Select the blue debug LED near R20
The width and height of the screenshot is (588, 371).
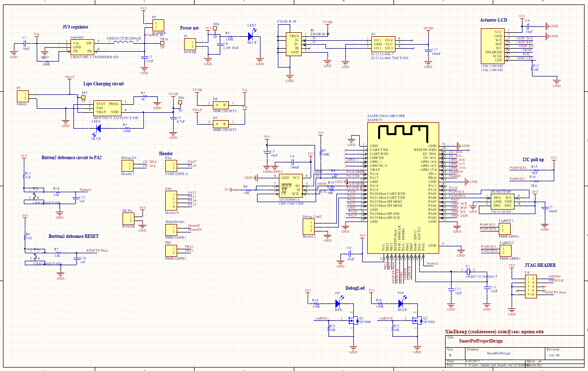[x=402, y=302]
